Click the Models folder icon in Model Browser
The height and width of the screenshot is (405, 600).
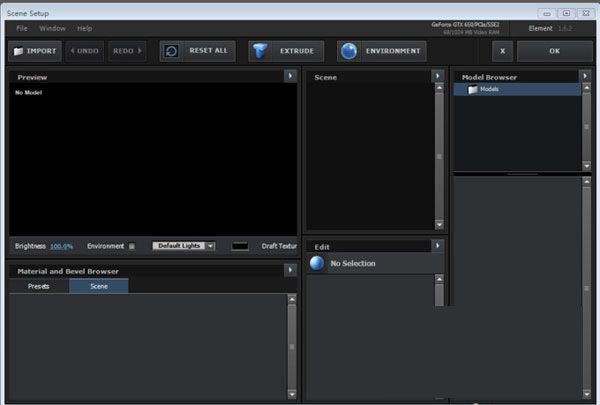click(473, 89)
